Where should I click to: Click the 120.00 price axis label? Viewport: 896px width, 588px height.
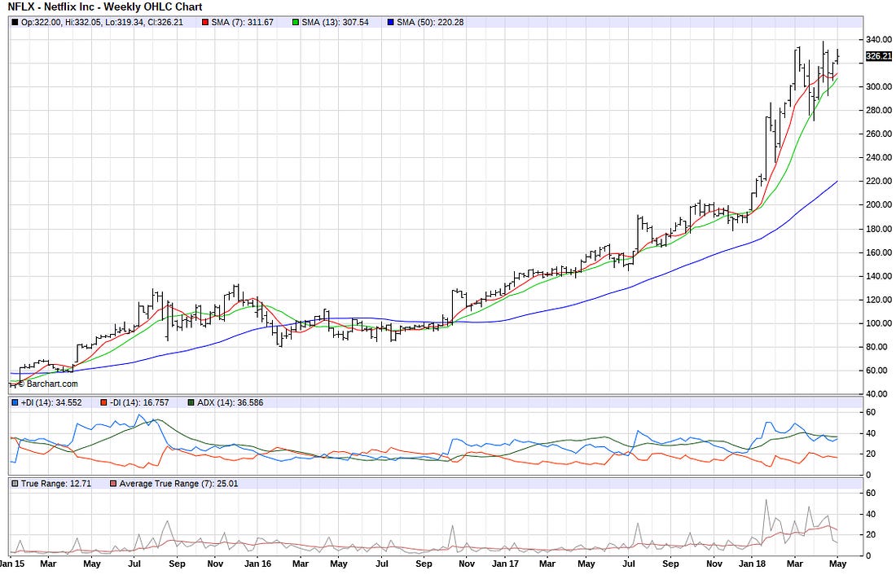pyautogui.click(x=879, y=300)
